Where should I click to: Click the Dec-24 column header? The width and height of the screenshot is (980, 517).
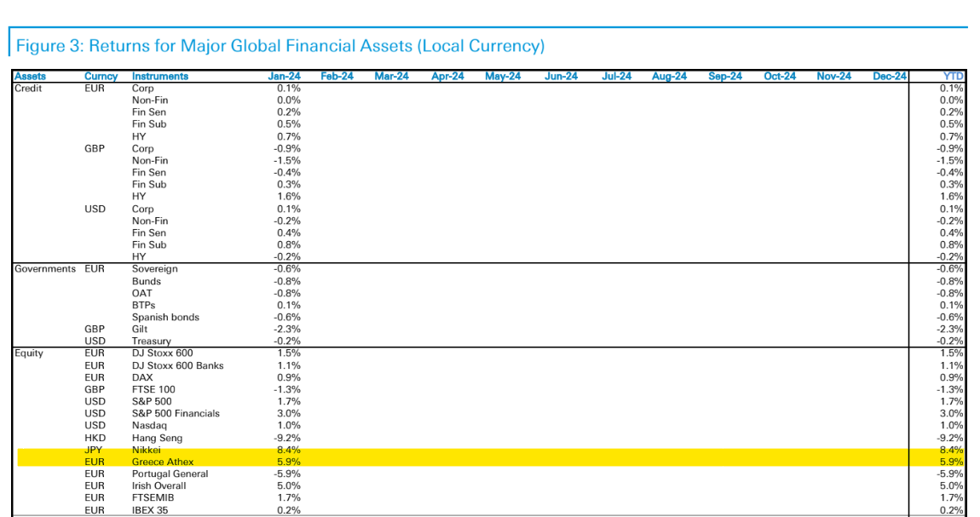(x=890, y=77)
